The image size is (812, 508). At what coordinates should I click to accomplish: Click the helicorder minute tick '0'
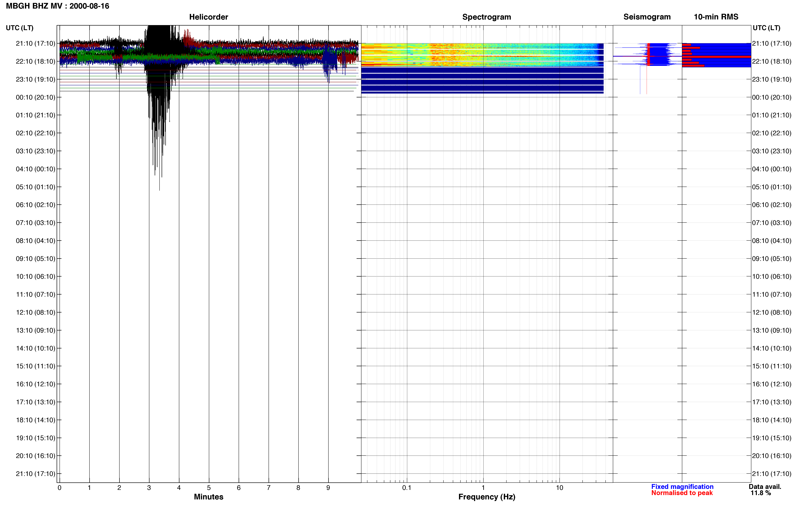coord(59,487)
